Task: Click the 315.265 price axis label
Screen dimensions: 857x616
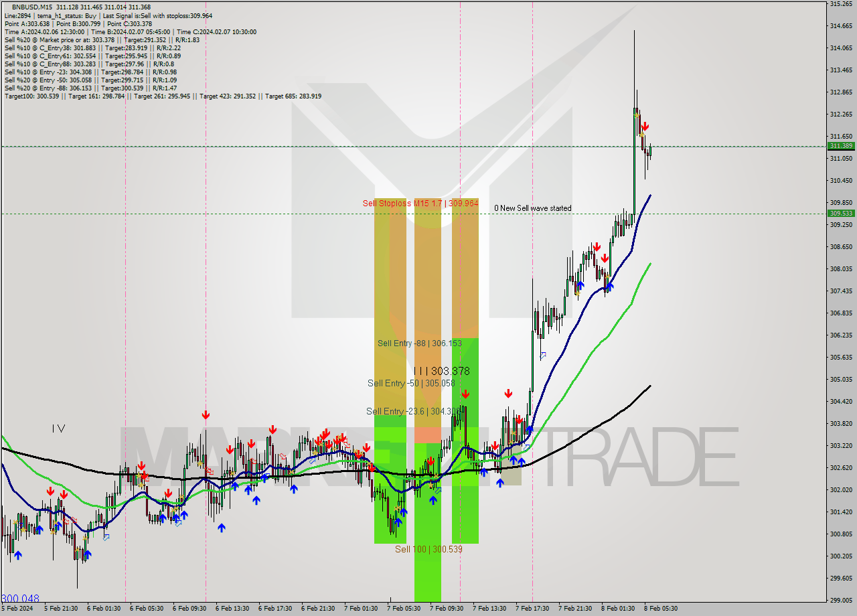Action: click(841, 4)
